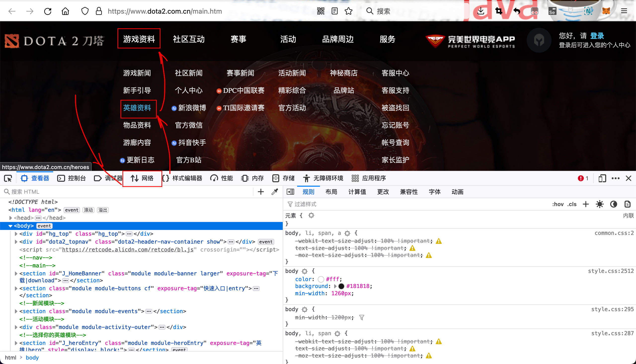Open the tracking protection shield icon
The height and width of the screenshot is (364, 636).
pos(85,11)
